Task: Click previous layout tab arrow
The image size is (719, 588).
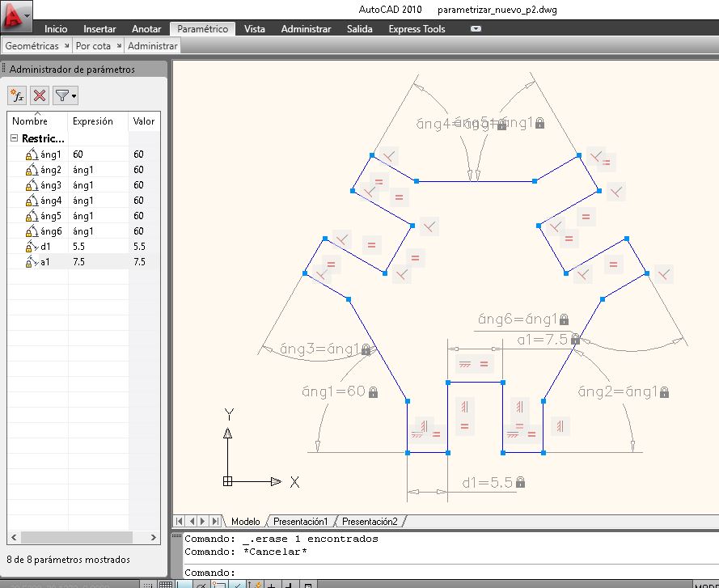Action: pyautogui.click(x=192, y=521)
